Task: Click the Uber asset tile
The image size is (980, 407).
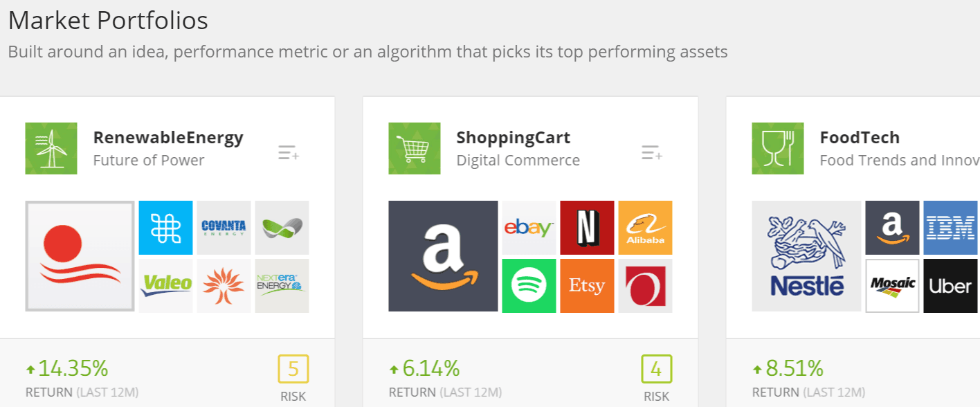Action: (x=950, y=286)
